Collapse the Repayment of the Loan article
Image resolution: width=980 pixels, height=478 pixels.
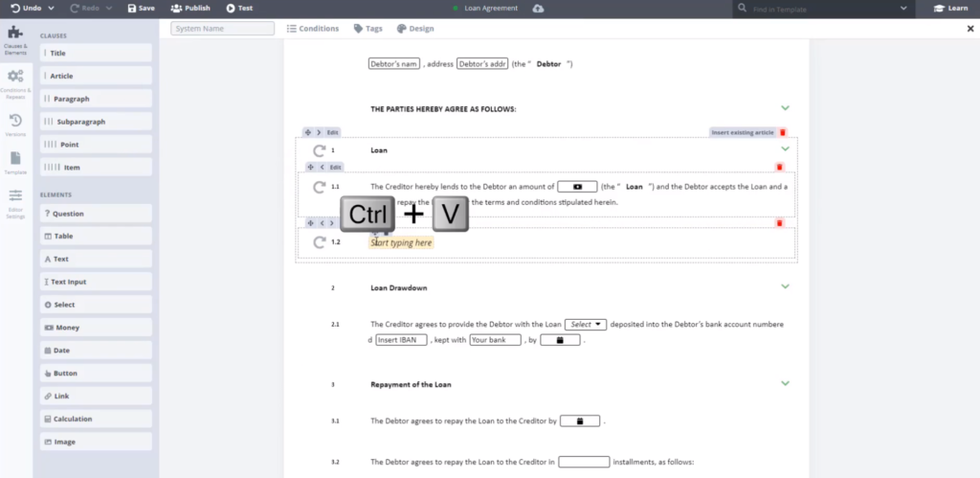[x=785, y=383]
